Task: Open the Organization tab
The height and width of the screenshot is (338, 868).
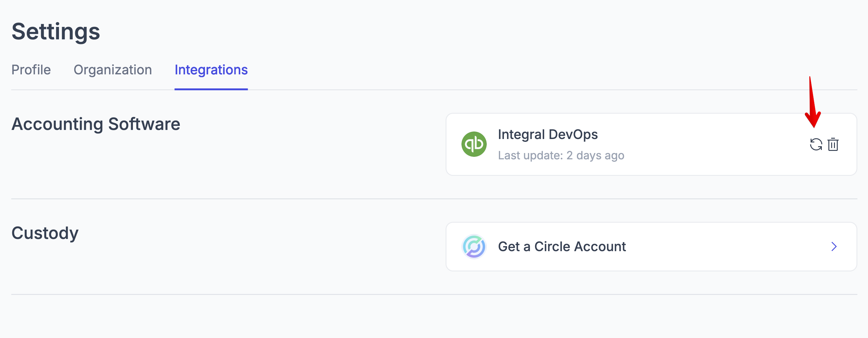Action: [113, 70]
